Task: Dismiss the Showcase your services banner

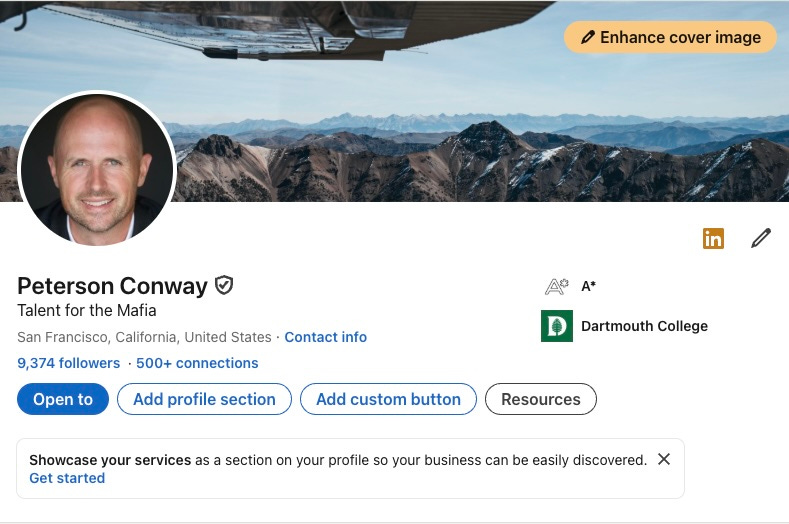Action: coord(664,459)
